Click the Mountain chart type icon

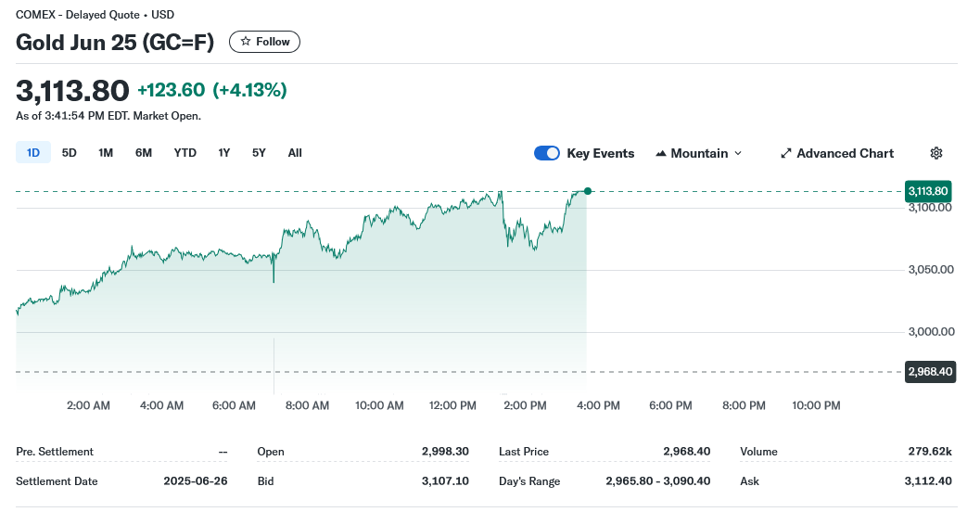(661, 153)
